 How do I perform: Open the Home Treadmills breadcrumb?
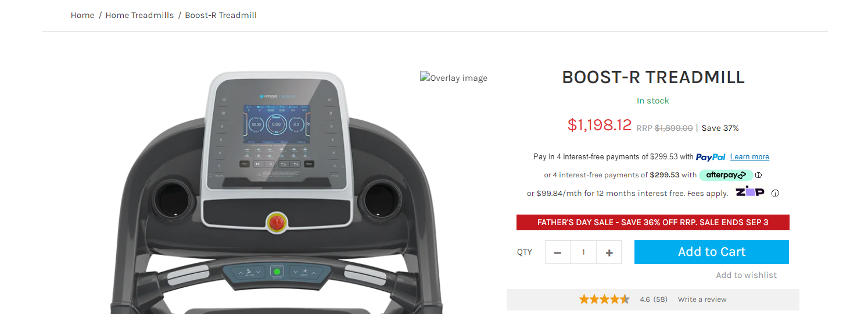click(139, 15)
